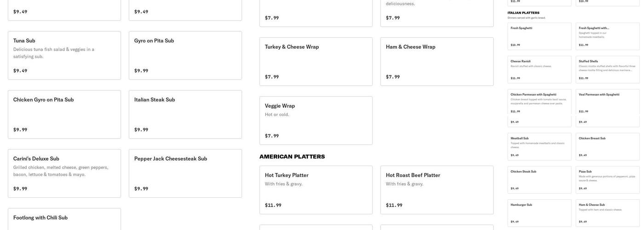Screen dimensions: 644x230
Task: Pick the Ham & Cheese Wrap card
Action: 437,61
